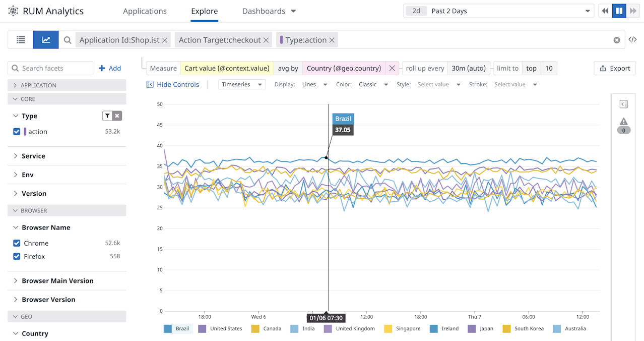Toggle the Firefox browser checkbox
The height and width of the screenshot is (341, 644).
(x=17, y=256)
